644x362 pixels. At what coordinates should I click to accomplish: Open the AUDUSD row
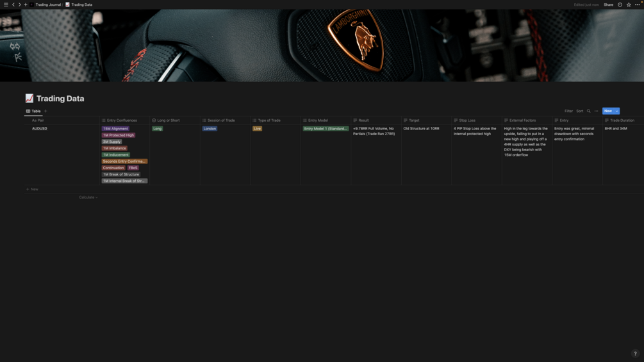tap(40, 129)
